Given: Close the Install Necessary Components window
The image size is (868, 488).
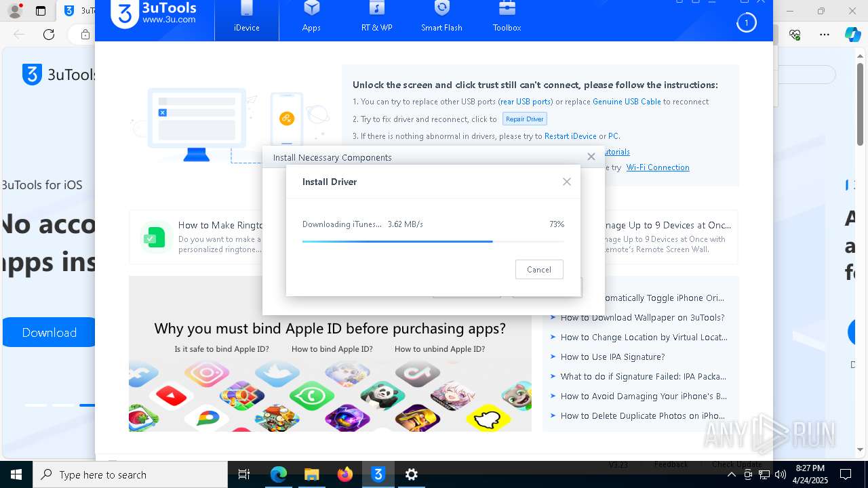Looking at the screenshot, I should tap(591, 157).
